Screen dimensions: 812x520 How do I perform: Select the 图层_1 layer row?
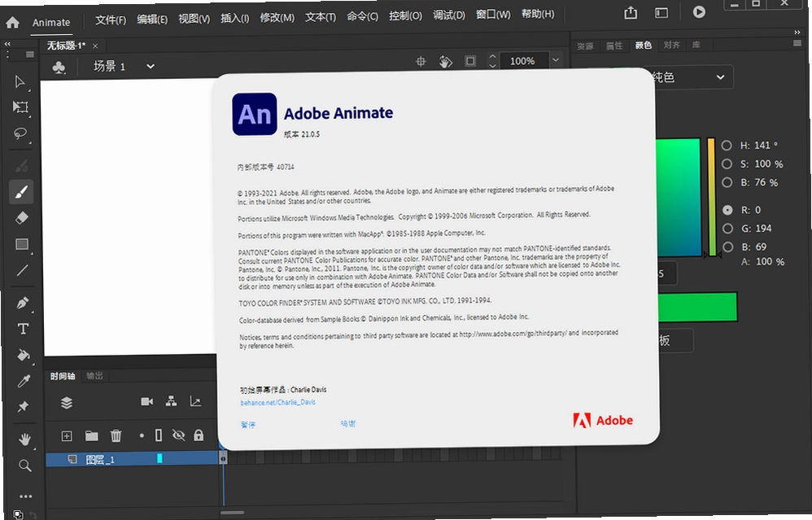[x=132, y=459]
